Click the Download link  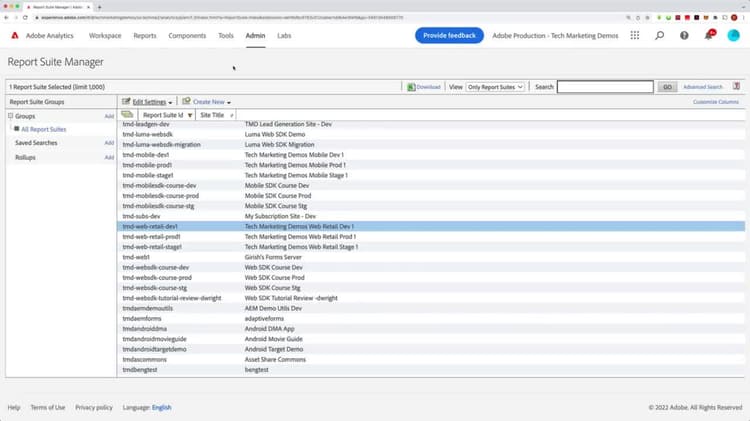click(x=428, y=87)
